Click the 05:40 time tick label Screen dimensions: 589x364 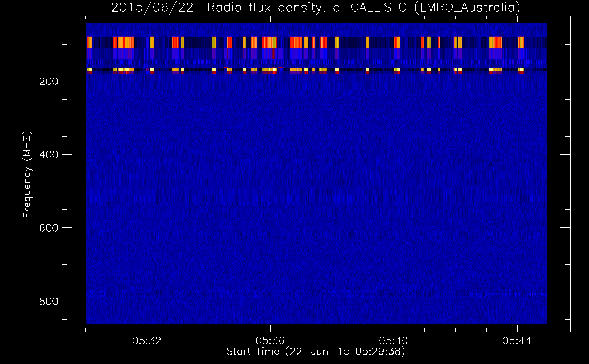tap(394, 341)
